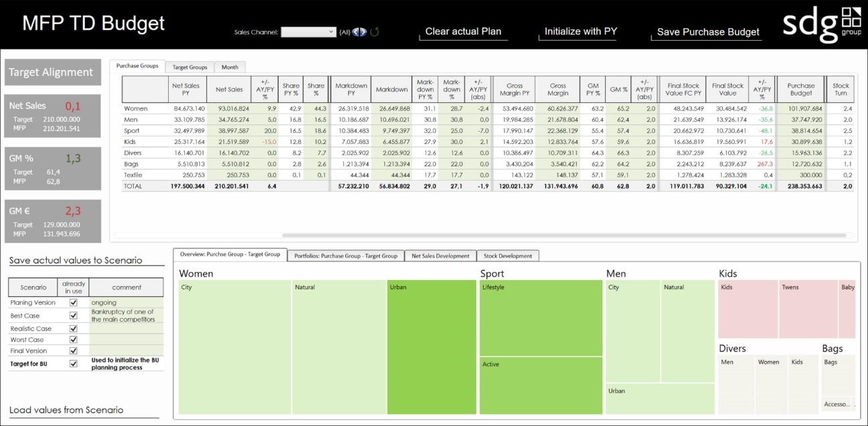Image resolution: width=868 pixels, height=426 pixels.
Task: Click the Women row label
Action: point(136,108)
